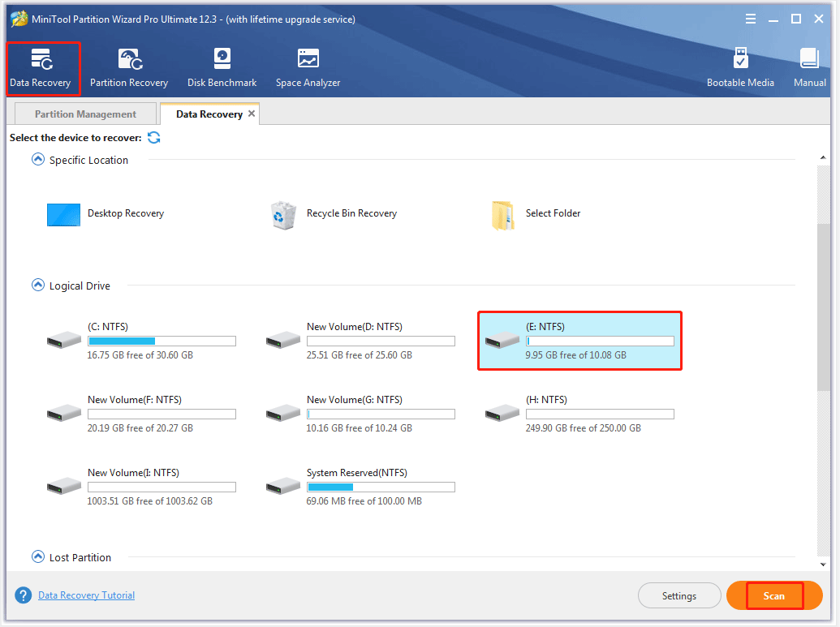This screenshot has width=840, height=627.
Task: Click '249.90 GB free of 250.00 GB' text
Action: coord(584,427)
